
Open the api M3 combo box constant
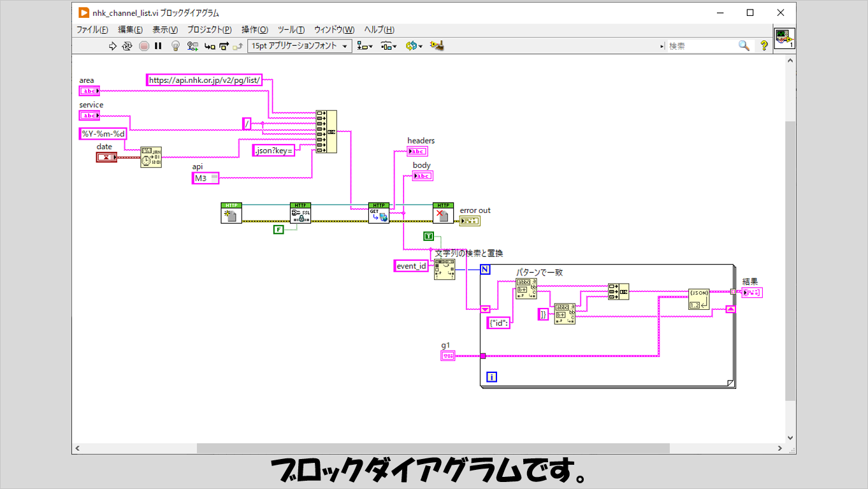[205, 178]
